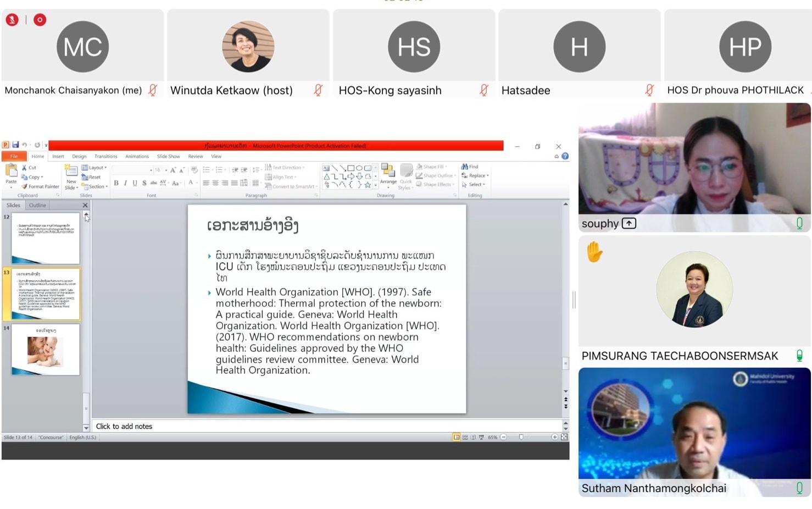Screen dimensions: 812x509
Task: Toggle text shadow formatting
Action: coord(144,183)
